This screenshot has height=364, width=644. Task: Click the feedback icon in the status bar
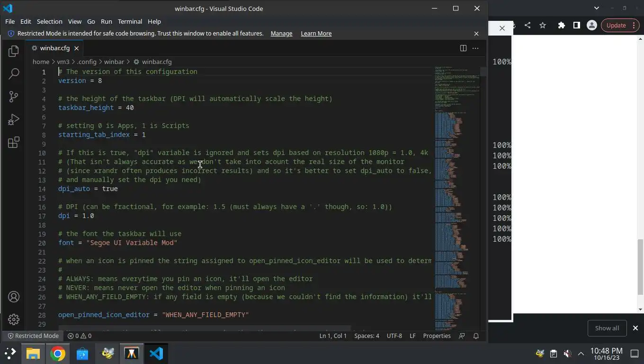coord(462,336)
